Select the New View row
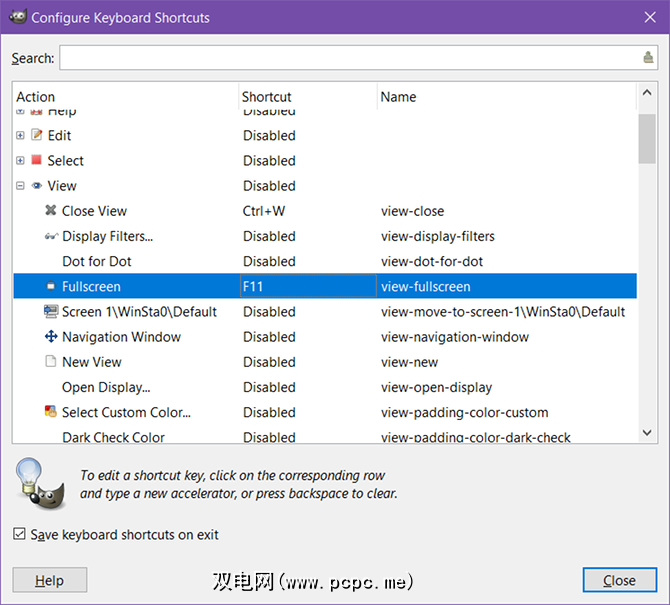The height and width of the screenshot is (605, 670). click(x=325, y=362)
